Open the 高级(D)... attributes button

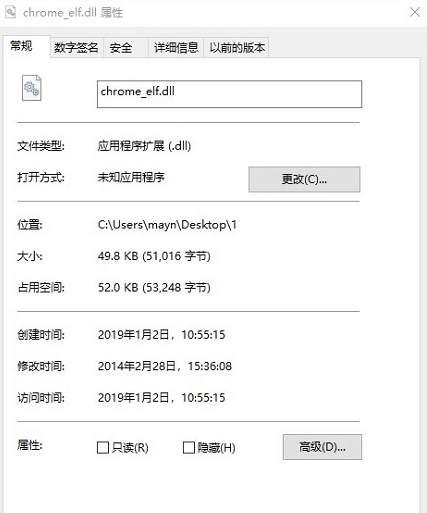tap(322, 447)
